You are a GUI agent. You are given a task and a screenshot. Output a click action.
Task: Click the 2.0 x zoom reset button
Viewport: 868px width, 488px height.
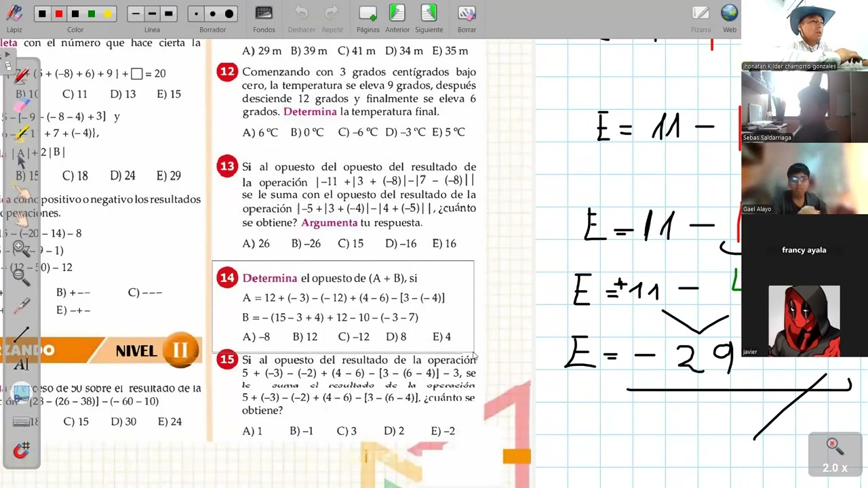[x=835, y=454]
